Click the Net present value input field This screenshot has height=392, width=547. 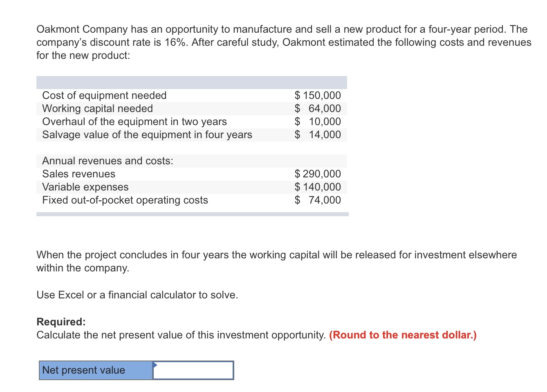click(x=192, y=370)
